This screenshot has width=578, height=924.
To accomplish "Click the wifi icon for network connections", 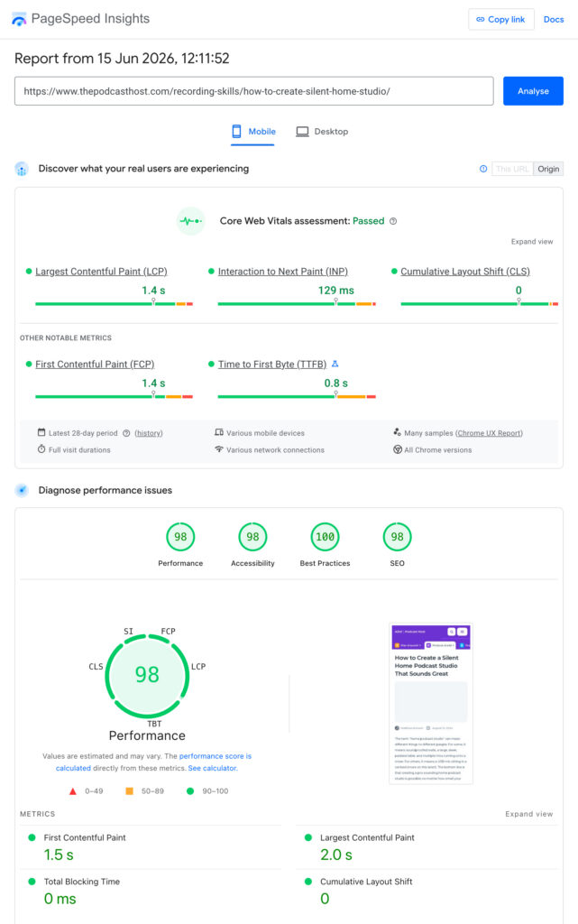I will point(219,449).
